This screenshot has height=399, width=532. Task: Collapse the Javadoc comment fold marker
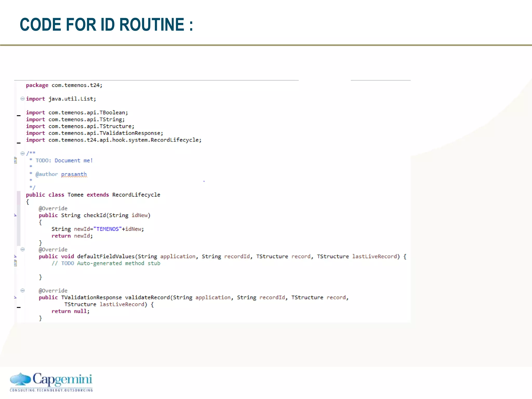click(x=23, y=153)
